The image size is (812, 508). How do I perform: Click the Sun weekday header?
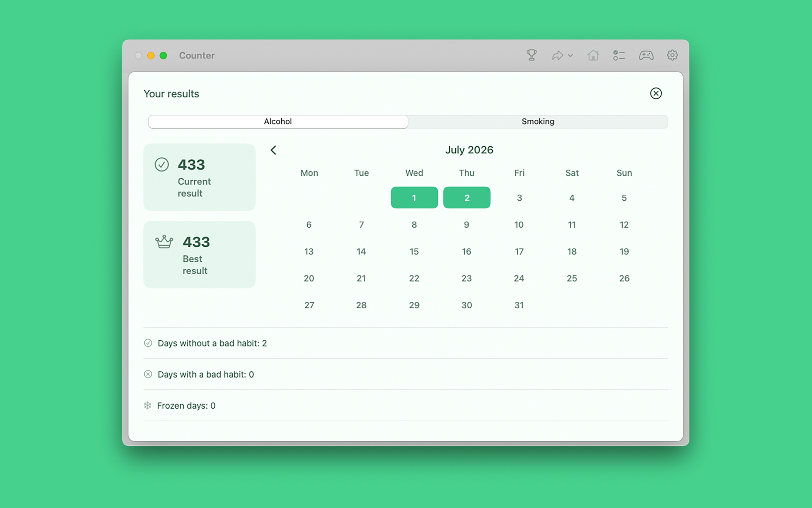coord(624,173)
